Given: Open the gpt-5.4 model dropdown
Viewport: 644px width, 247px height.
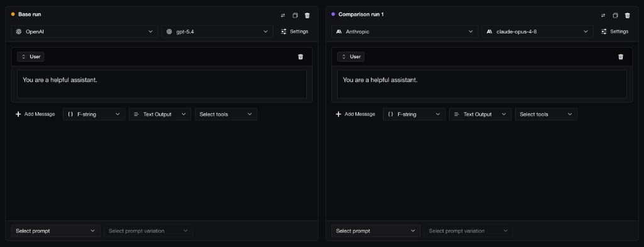Looking at the screenshot, I should coord(217,32).
